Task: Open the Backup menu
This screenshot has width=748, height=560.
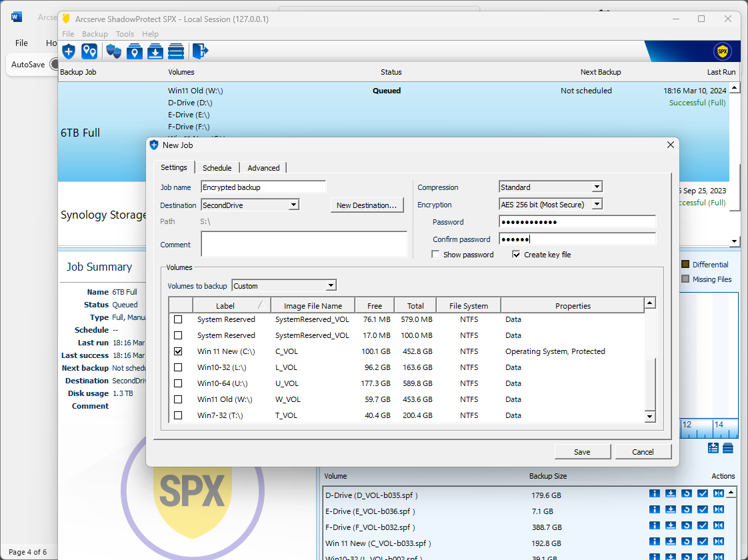Action: tap(95, 34)
